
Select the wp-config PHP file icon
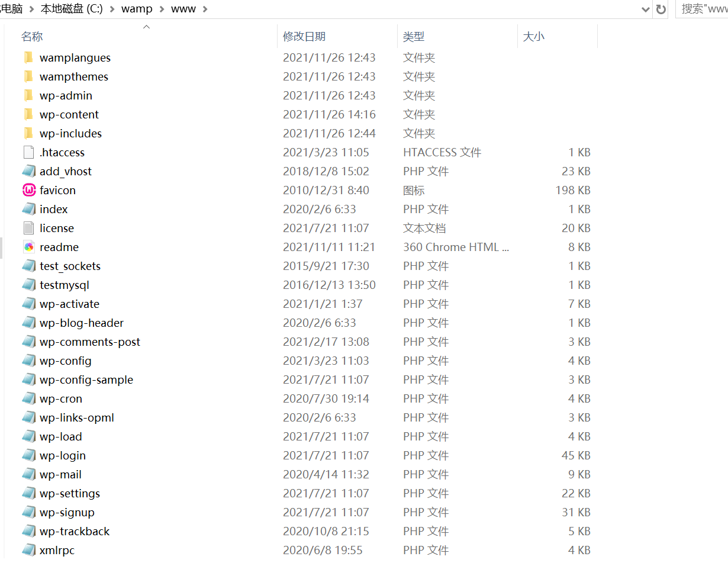[x=29, y=361]
